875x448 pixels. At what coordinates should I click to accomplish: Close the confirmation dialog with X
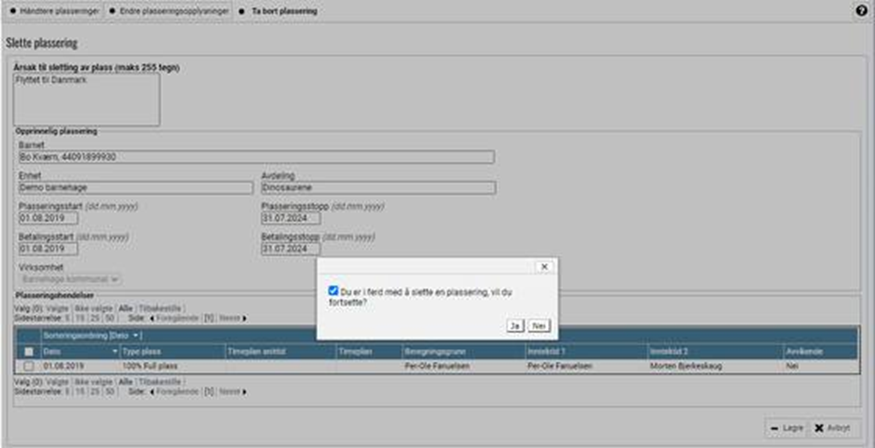pyautogui.click(x=543, y=267)
